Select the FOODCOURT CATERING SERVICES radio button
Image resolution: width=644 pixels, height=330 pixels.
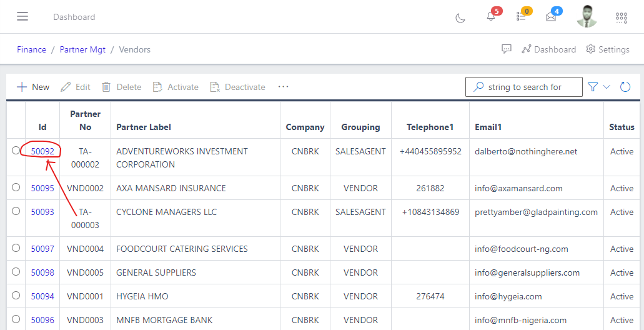pyautogui.click(x=16, y=247)
